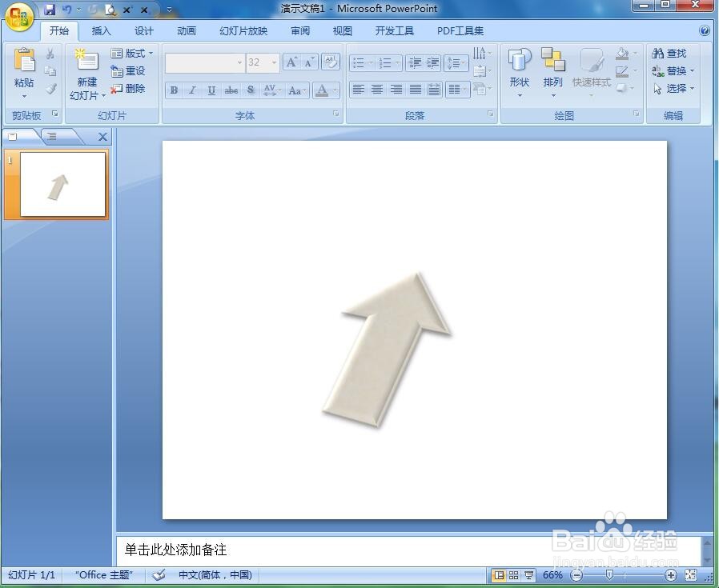Switch to Slide Sorter view icon

pyautogui.click(x=514, y=575)
